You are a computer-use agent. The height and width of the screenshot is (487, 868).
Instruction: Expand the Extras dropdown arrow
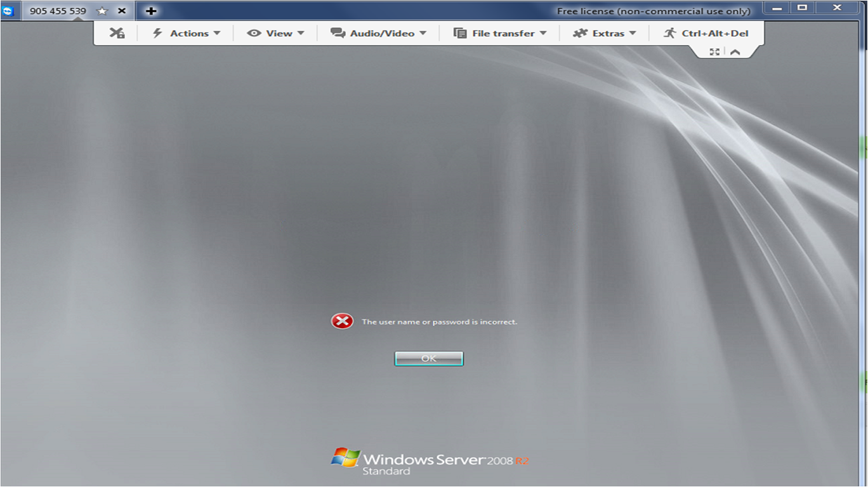[x=633, y=33]
